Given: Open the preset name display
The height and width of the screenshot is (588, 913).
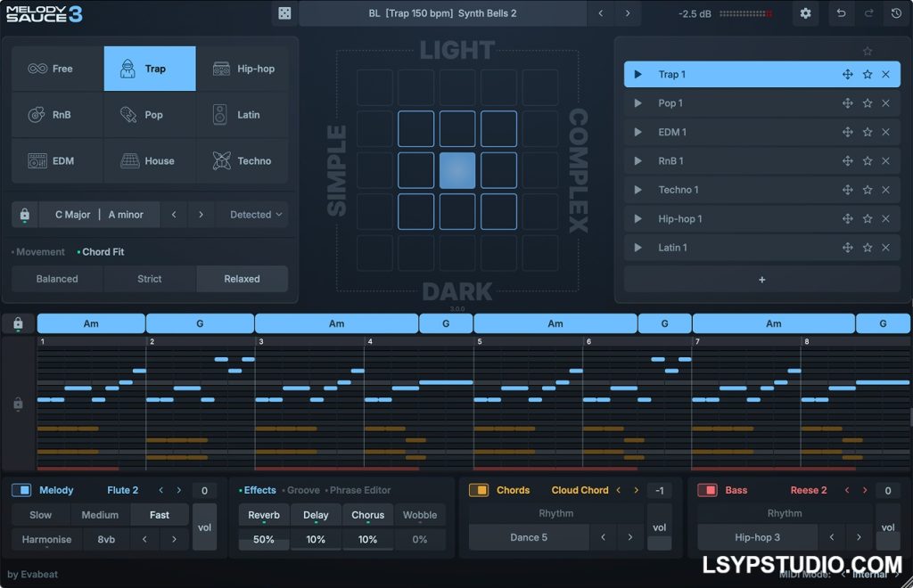Looking at the screenshot, I should [442, 13].
